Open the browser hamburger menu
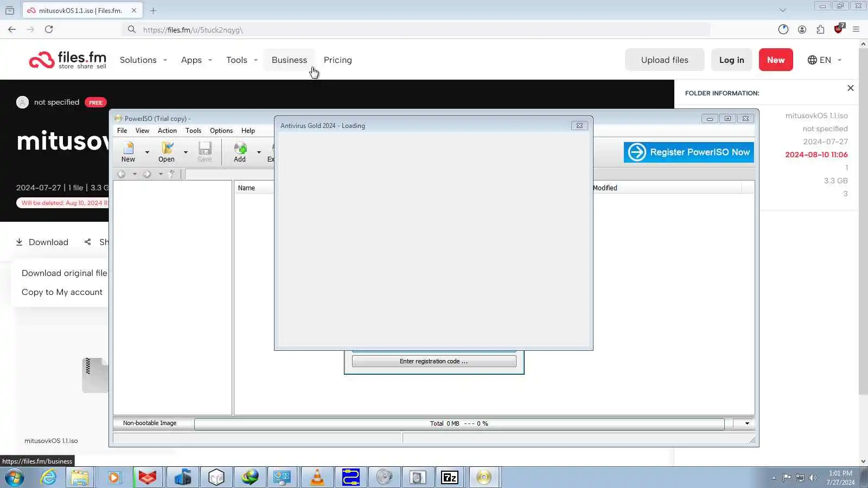868x488 pixels. pos(857,29)
